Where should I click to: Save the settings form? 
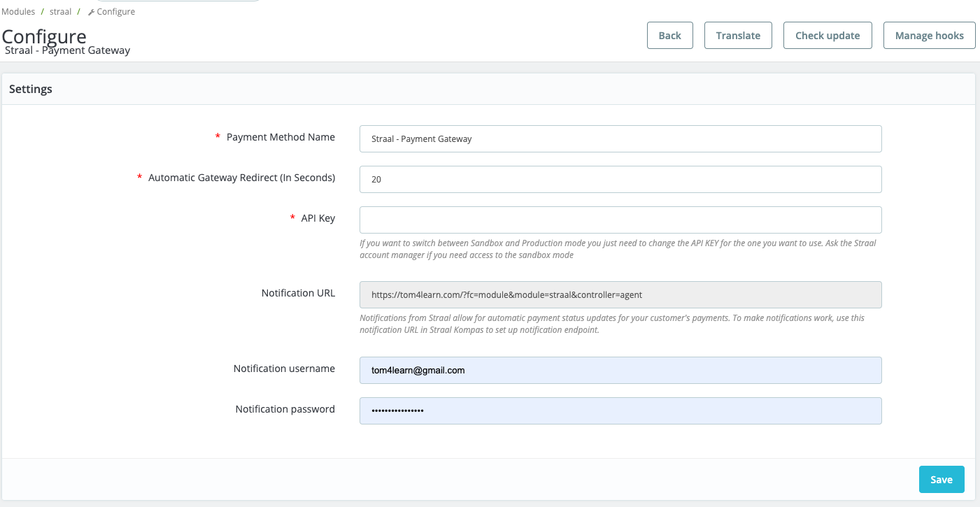942,479
